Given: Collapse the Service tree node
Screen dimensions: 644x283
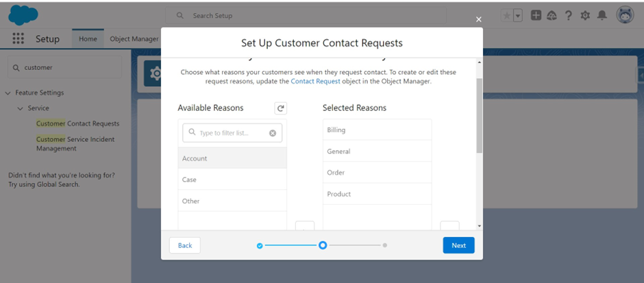Looking at the screenshot, I should [20, 108].
